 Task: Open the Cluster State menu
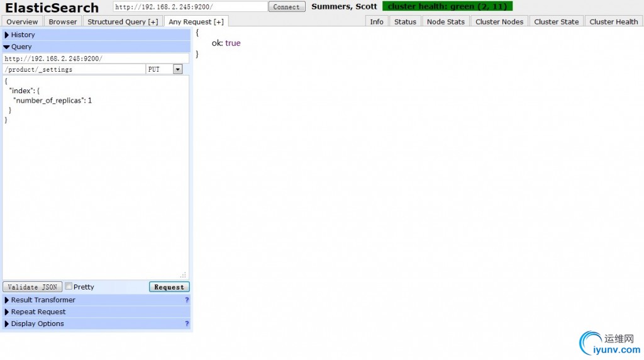[556, 21]
